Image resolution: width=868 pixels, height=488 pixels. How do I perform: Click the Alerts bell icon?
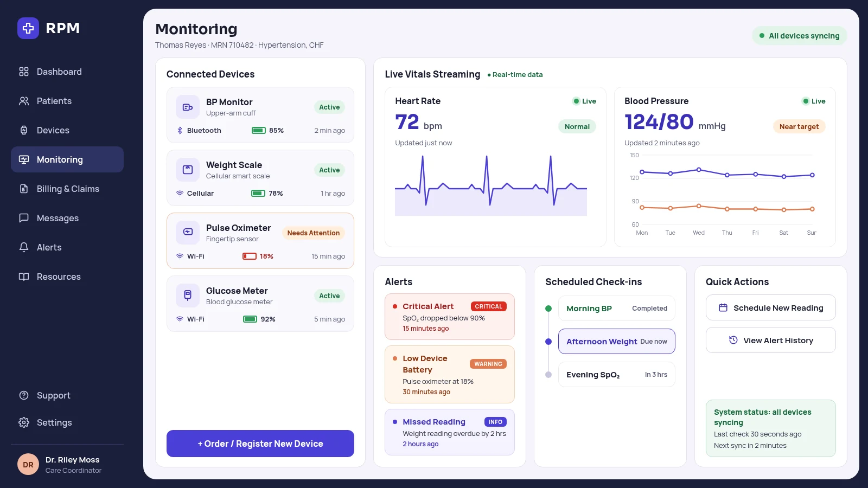pos(24,247)
